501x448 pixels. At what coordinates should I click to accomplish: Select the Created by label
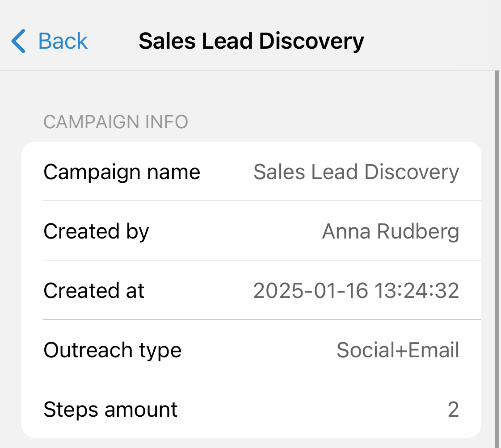[x=96, y=231]
